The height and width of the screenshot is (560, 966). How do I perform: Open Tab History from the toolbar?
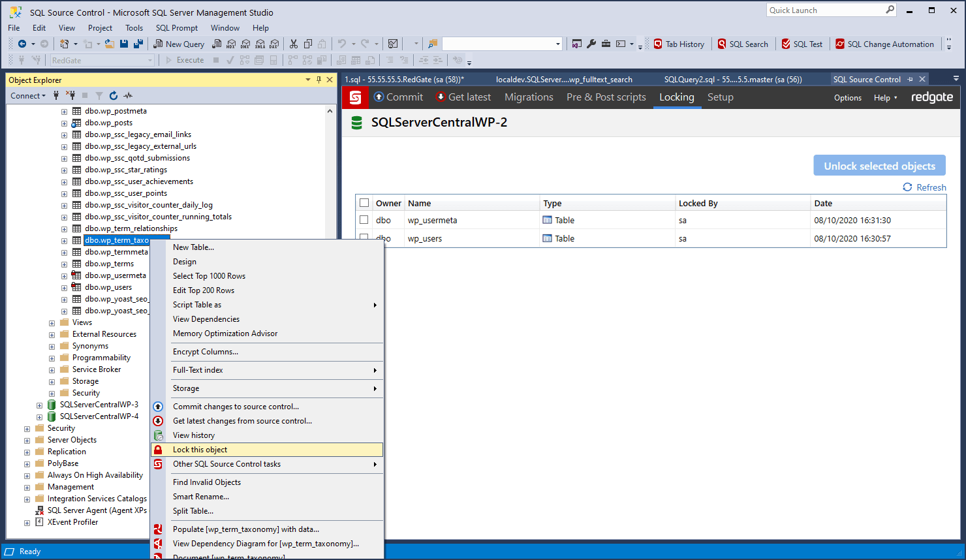coord(679,44)
